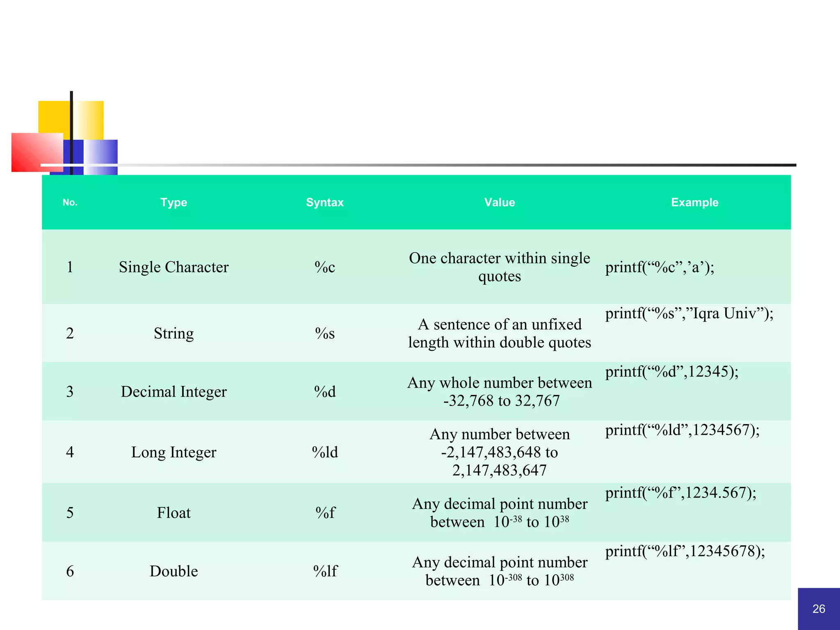Image resolution: width=840 pixels, height=630 pixels.
Task: Select the '%d' syntax cell
Action: point(325,392)
